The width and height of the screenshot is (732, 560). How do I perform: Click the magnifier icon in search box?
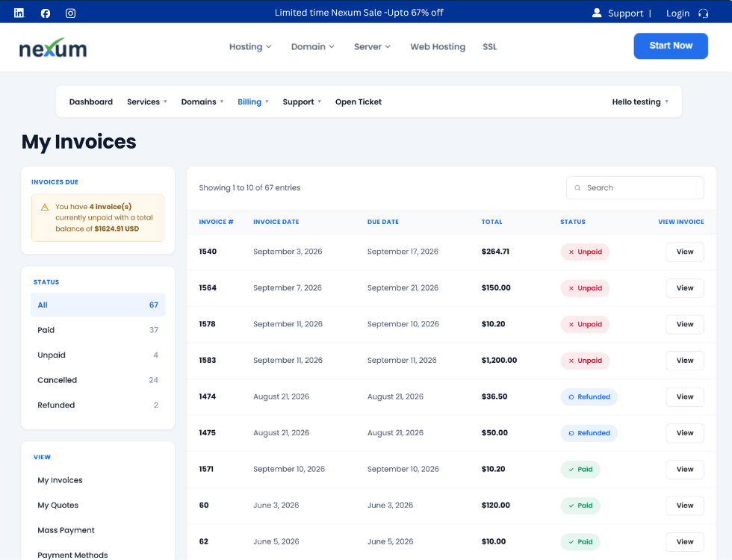coord(577,187)
